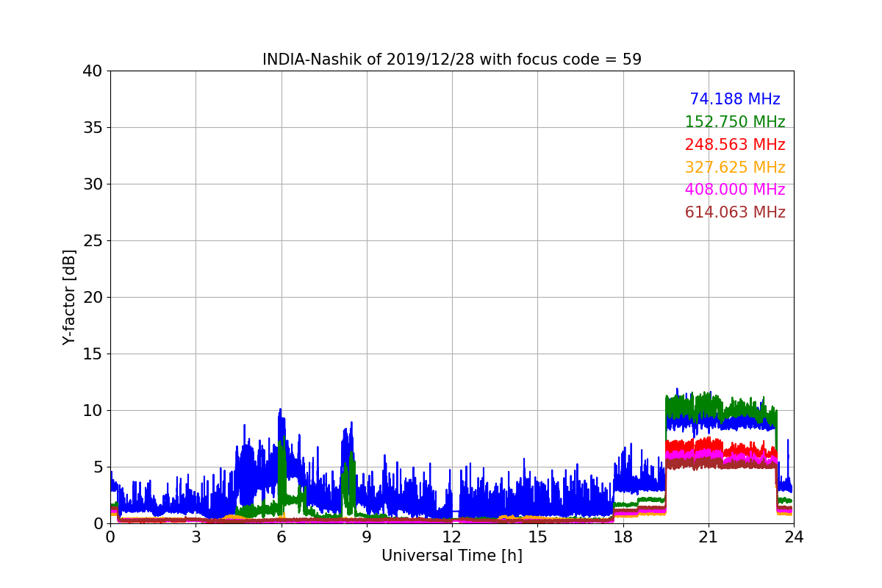
Task: Click the 25 tick on Y axis
Action: (x=93, y=241)
